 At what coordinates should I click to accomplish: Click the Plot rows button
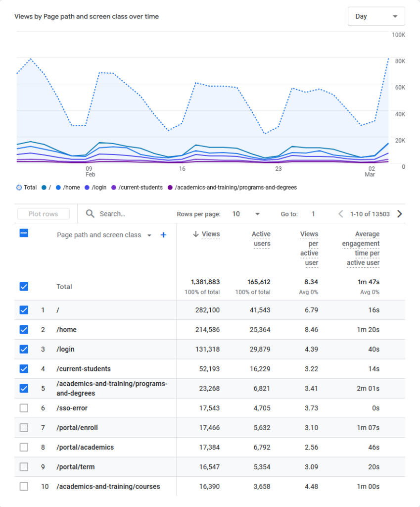(x=44, y=214)
